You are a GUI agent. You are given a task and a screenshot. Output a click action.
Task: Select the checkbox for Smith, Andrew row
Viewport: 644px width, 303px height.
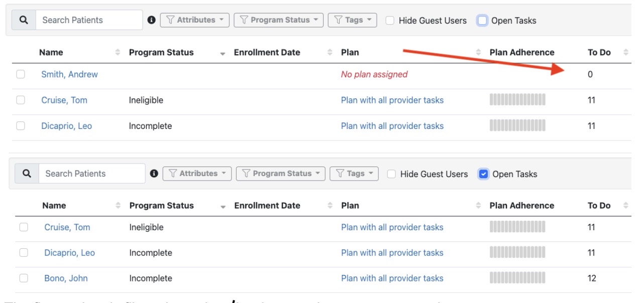point(21,74)
